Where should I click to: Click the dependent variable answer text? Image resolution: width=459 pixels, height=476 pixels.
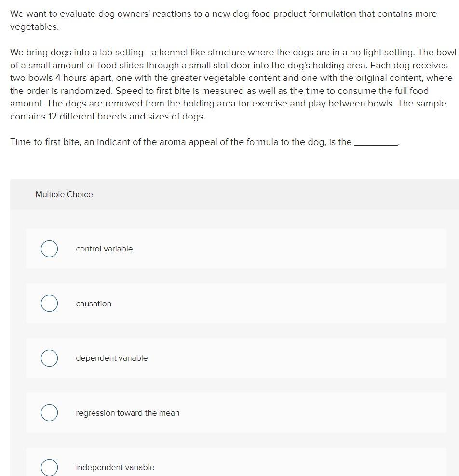click(111, 358)
